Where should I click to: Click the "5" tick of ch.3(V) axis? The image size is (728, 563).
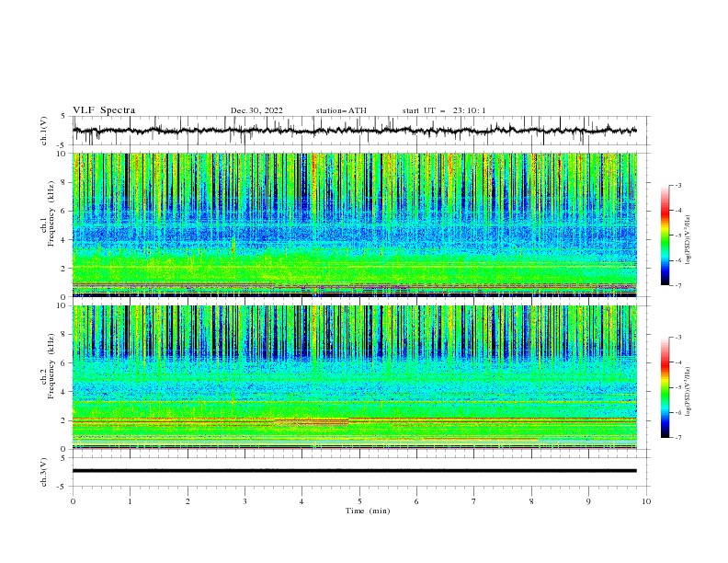click(64, 457)
